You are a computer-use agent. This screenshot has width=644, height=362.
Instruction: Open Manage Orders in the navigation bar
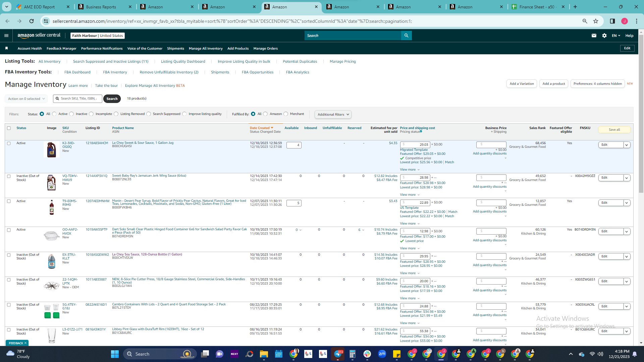click(x=266, y=48)
